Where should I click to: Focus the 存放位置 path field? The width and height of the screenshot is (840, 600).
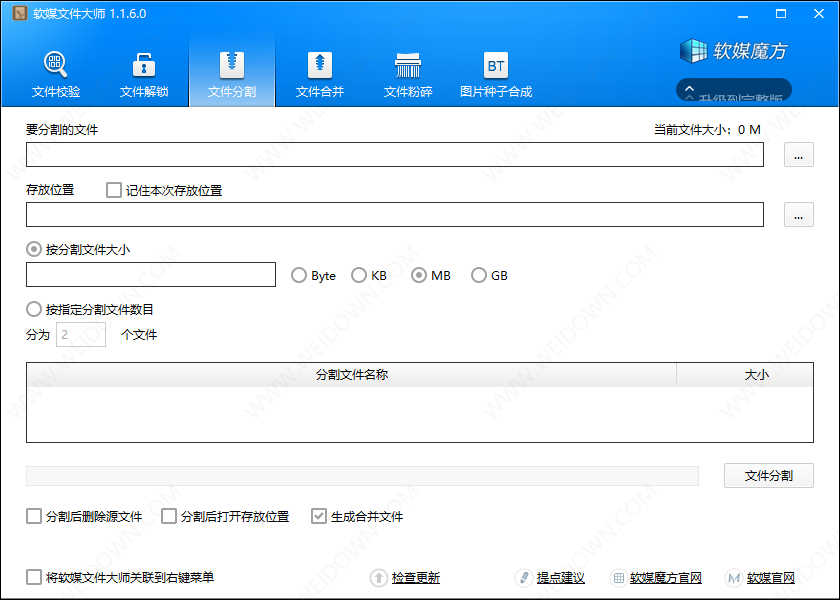coord(395,214)
